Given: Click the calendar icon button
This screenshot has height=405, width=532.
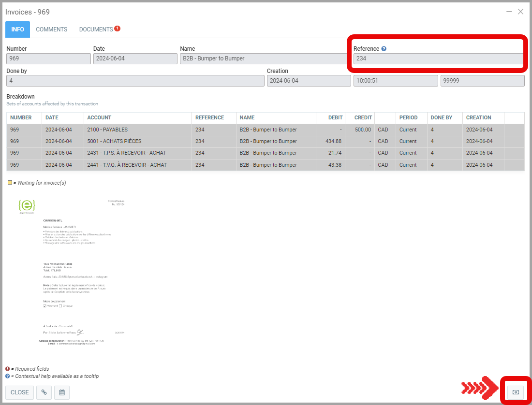Looking at the screenshot, I should click(x=62, y=392).
